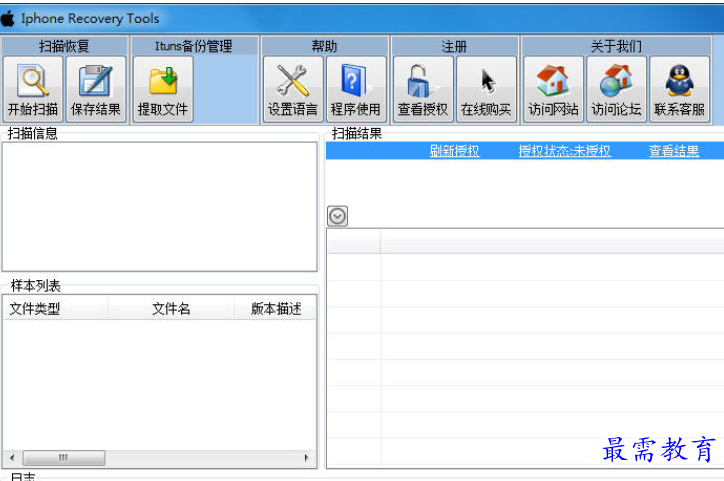Sort by 版本描述 column header
This screenshot has width=724, height=481.
pos(276,308)
